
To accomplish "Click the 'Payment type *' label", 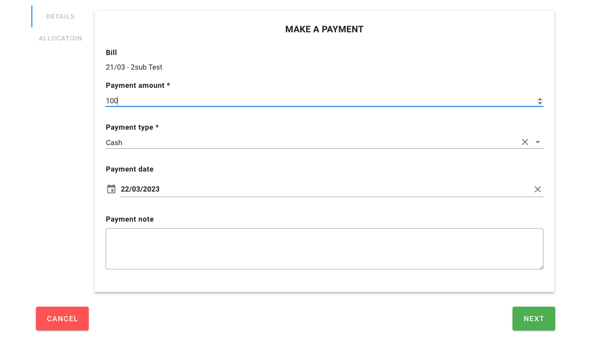I will click(x=132, y=127).
